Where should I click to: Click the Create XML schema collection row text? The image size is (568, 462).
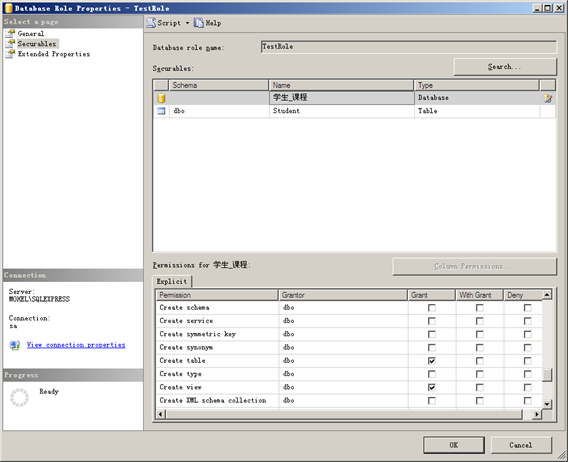(x=213, y=400)
